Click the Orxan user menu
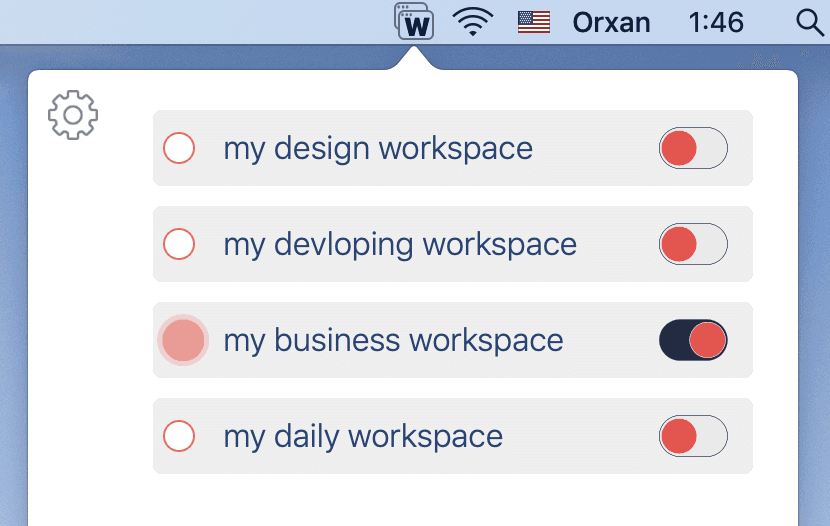 coord(611,22)
